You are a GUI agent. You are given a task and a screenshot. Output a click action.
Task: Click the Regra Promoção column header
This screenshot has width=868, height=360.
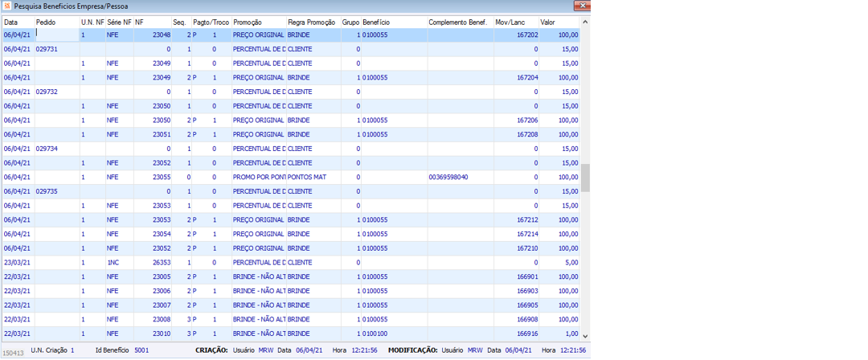click(313, 22)
